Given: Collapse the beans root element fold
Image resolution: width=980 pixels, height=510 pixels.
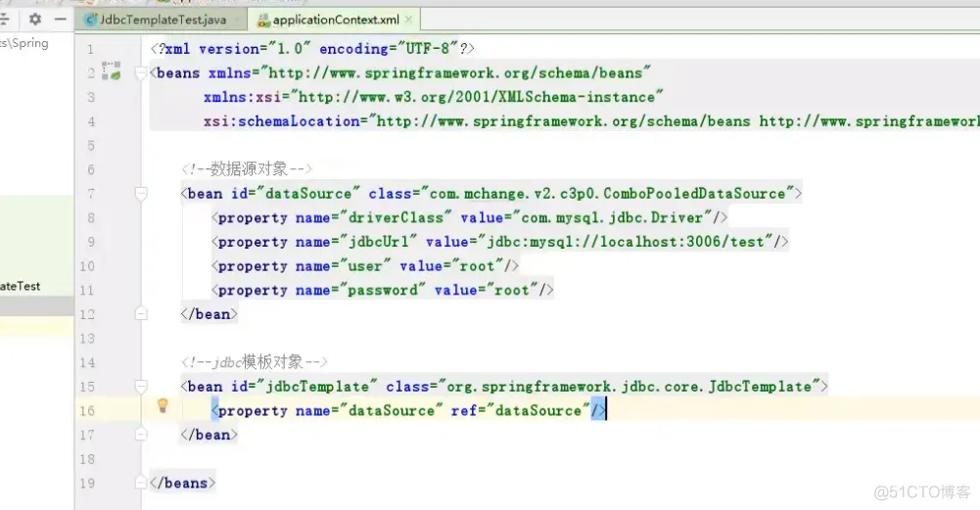Looking at the screenshot, I should click(x=141, y=73).
